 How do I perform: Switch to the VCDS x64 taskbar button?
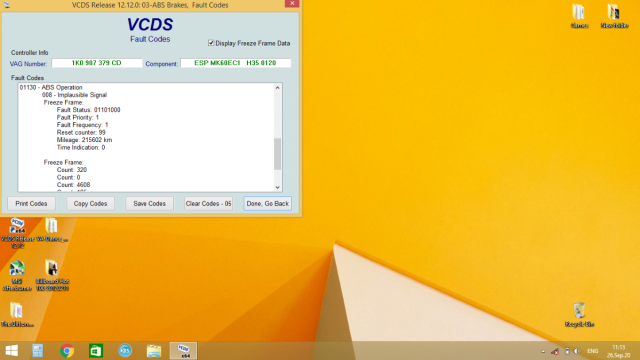pyautogui.click(x=183, y=351)
